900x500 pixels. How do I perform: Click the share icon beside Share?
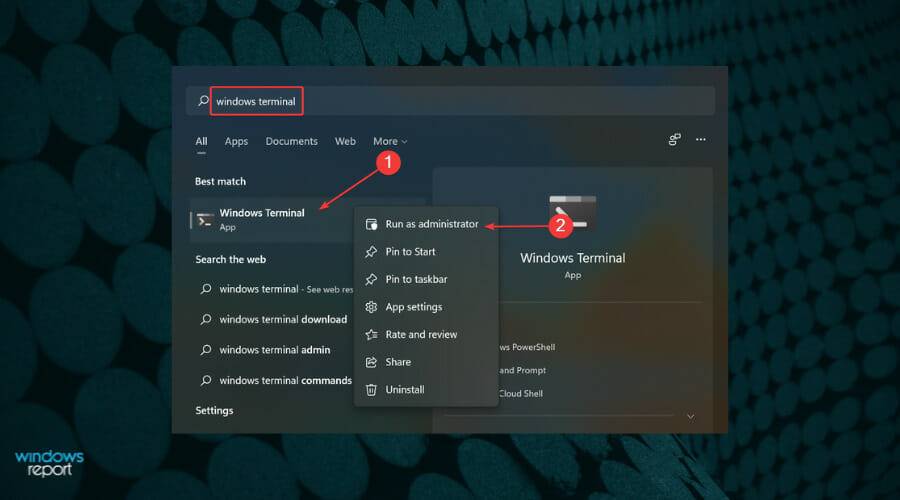[x=371, y=362]
